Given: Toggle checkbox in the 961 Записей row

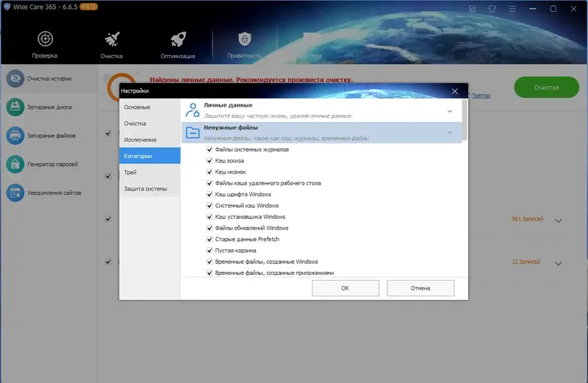Looking at the screenshot, I should coord(108,218).
